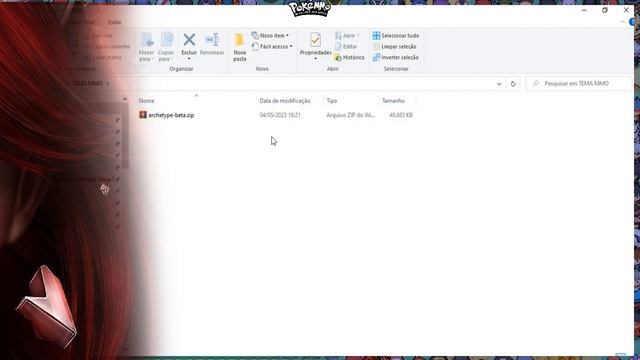
Task: Click the navigation pane scroll-up arrow
Action: (125, 99)
